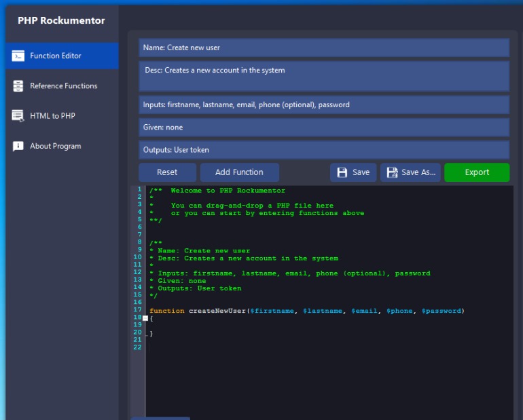Click the PHP Rockumentor title

(61, 20)
